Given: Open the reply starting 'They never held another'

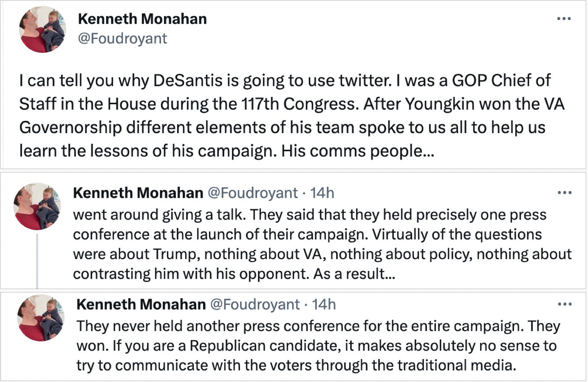Looking at the screenshot, I should [x=316, y=345].
